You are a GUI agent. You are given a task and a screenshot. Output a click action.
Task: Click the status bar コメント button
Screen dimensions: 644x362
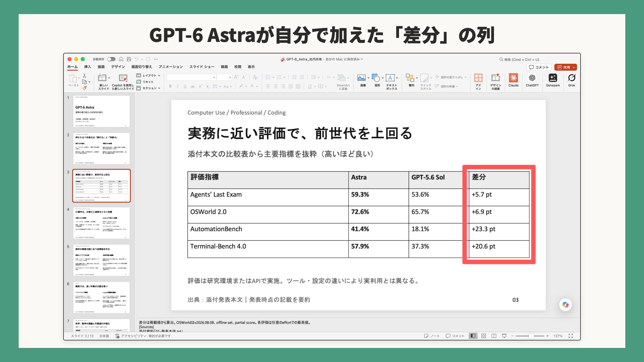coord(455,336)
